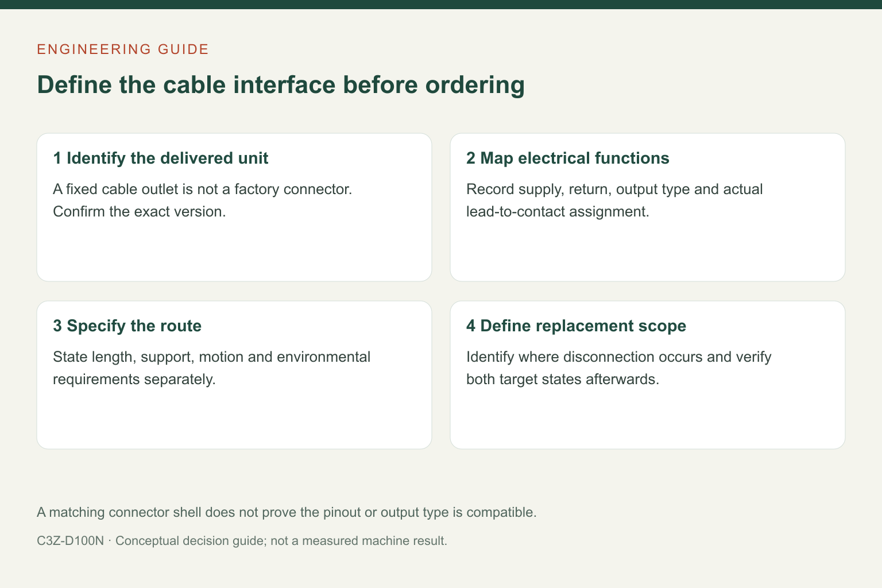The height and width of the screenshot is (588, 882).
Task: Select the '2 Map electrical functions' heading
Action: click(x=568, y=158)
